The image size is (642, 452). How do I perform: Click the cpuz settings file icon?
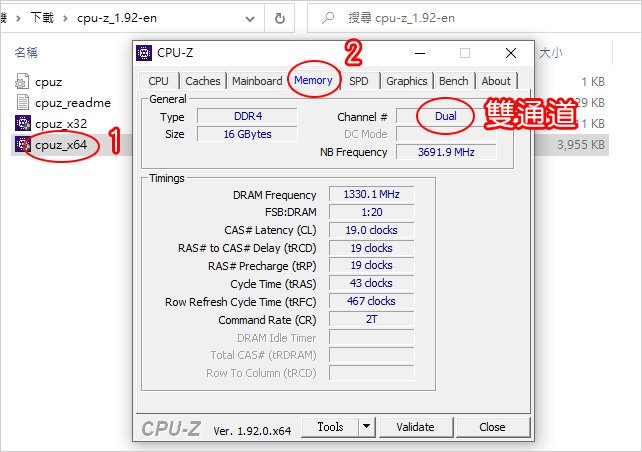tap(22, 81)
